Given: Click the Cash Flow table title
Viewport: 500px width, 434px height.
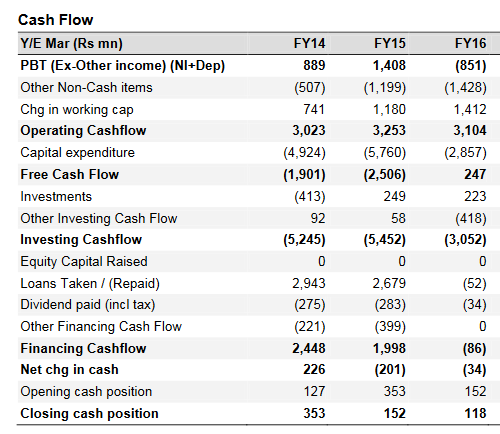Looking at the screenshot, I should [56, 20].
